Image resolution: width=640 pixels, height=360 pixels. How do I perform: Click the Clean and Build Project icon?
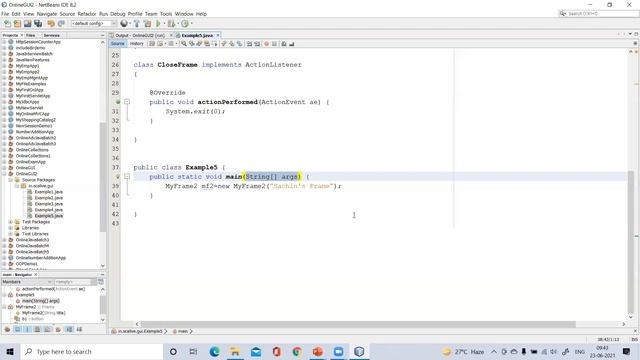(x=147, y=24)
